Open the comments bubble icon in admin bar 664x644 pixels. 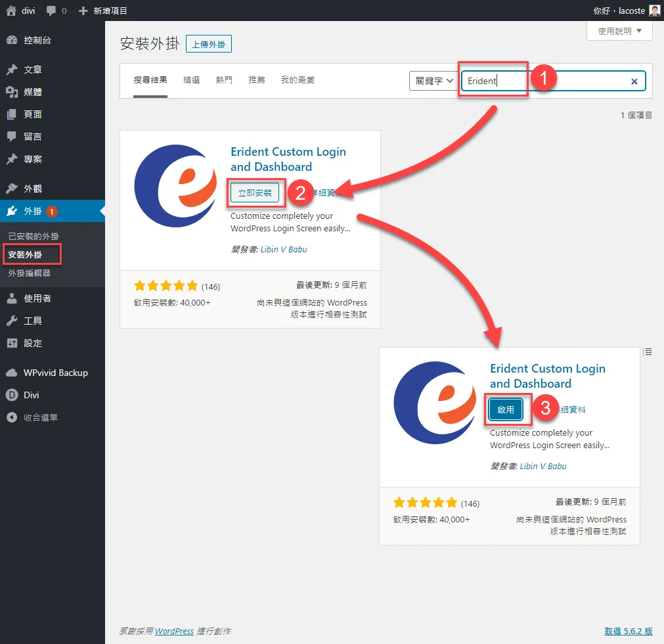51,11
